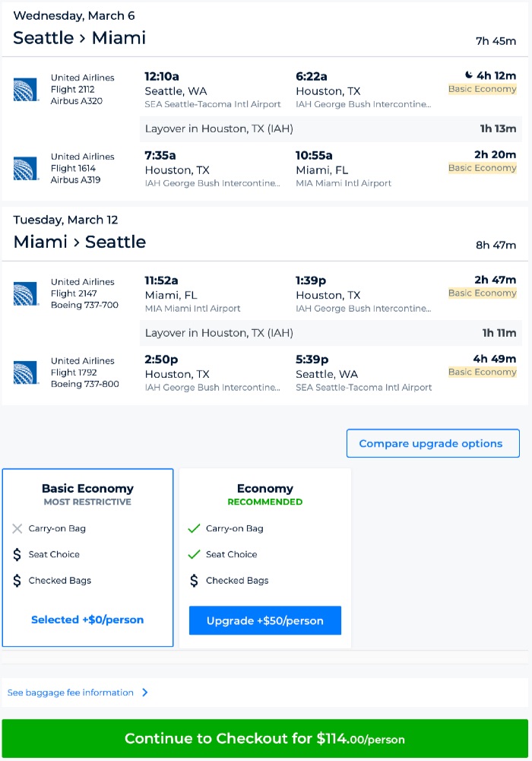Click Basic Economy tag on Seattle–Houston flight
Screen dimensions: 532x761
point(482,89)
